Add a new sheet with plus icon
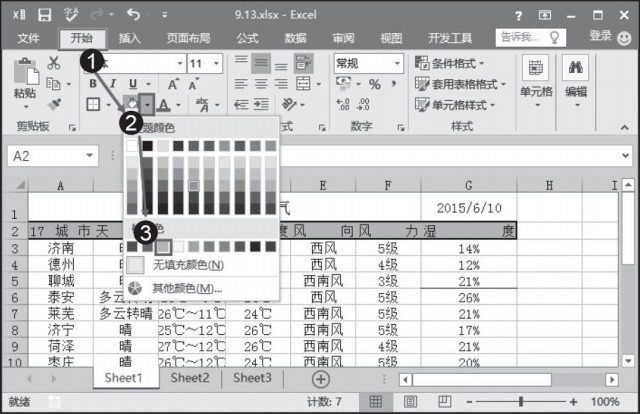640x414 pixels. pyautogui.click(x=321, y=379)
